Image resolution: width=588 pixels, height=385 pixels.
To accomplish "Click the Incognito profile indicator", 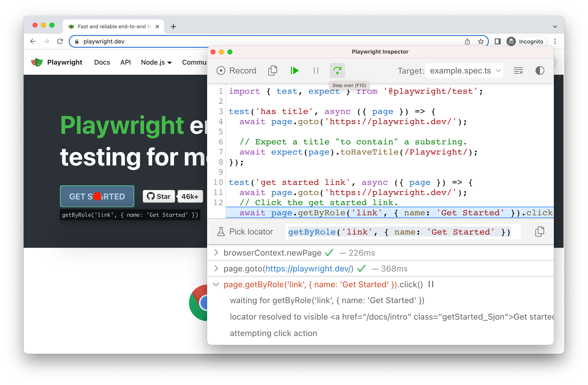I will (x=526, y=41).
